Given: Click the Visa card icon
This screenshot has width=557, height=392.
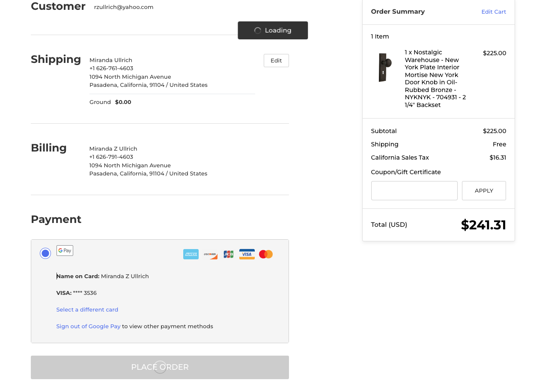Looking at the screenshot, I should [x=247, y=254].
